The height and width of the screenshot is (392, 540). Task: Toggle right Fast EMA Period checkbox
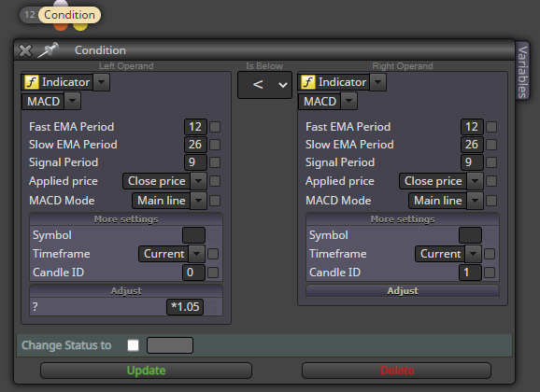(x=491, y=127)
